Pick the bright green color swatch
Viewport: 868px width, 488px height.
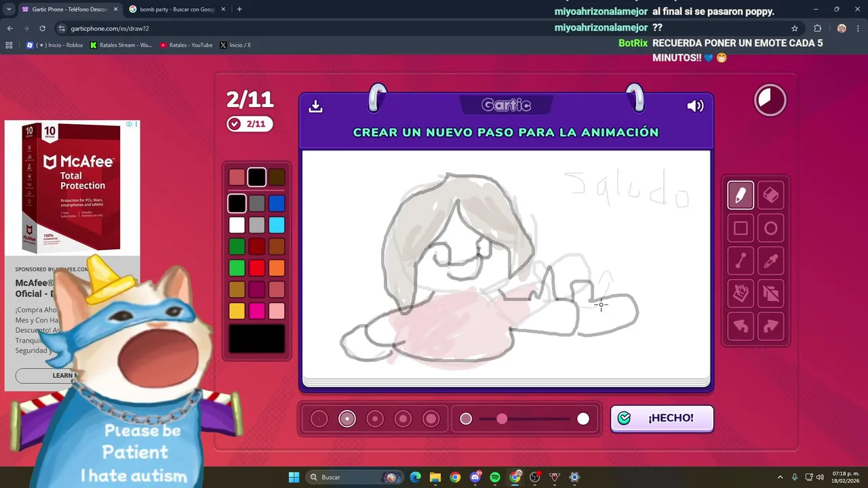[x=237, y=268]
